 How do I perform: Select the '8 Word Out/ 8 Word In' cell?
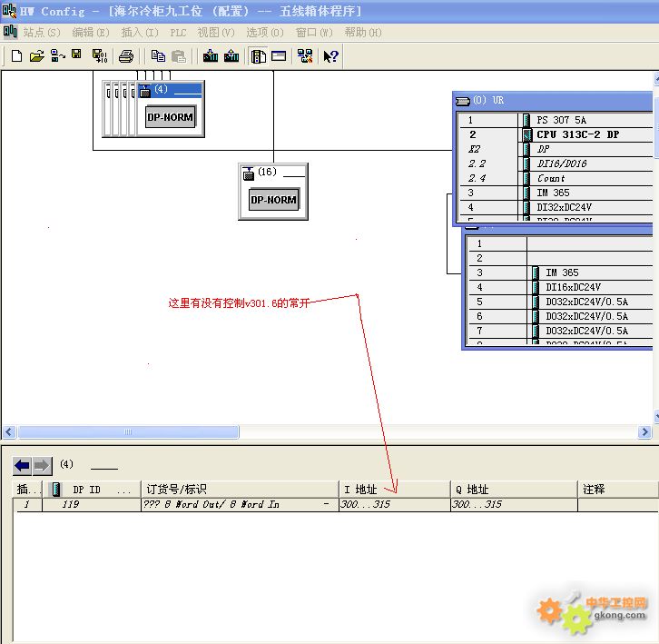[240, 504]
